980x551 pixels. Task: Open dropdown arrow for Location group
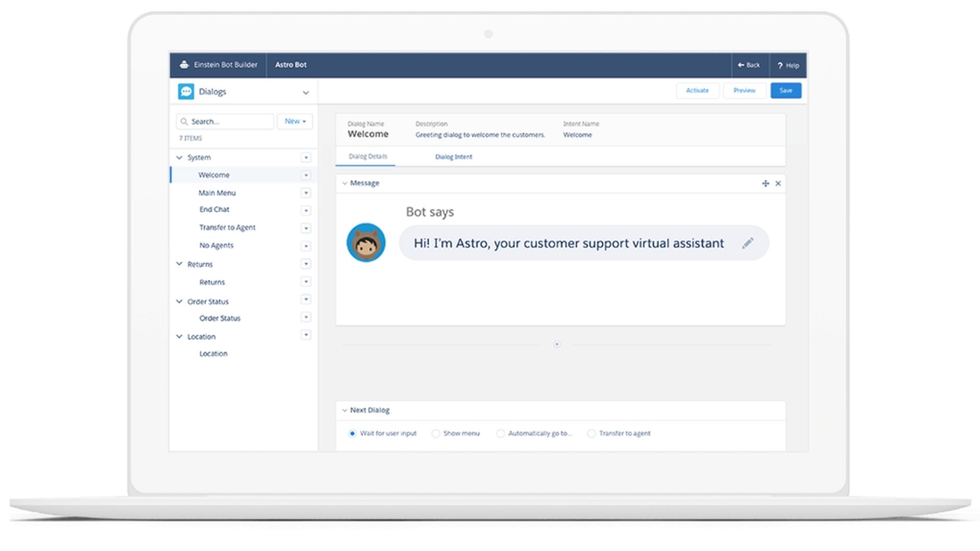click(306, 335)
